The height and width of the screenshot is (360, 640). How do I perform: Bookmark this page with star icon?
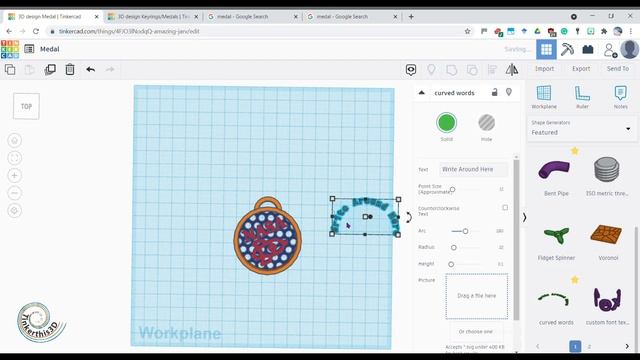coord(467,31)
